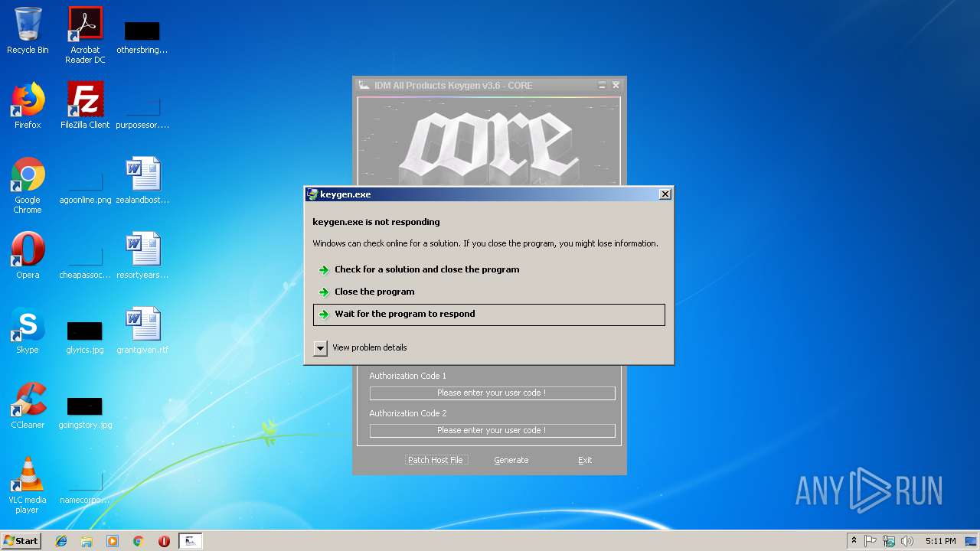
Task: Open Chrome from the taskbar
Action: (x=139, y=541)
